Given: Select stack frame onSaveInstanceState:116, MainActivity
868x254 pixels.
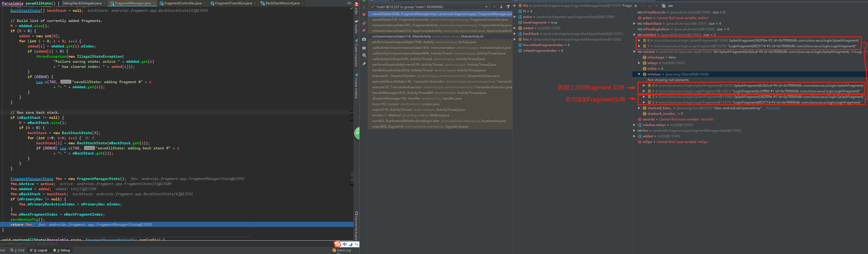Looking at the screenshot, I should tap(440, 36).
